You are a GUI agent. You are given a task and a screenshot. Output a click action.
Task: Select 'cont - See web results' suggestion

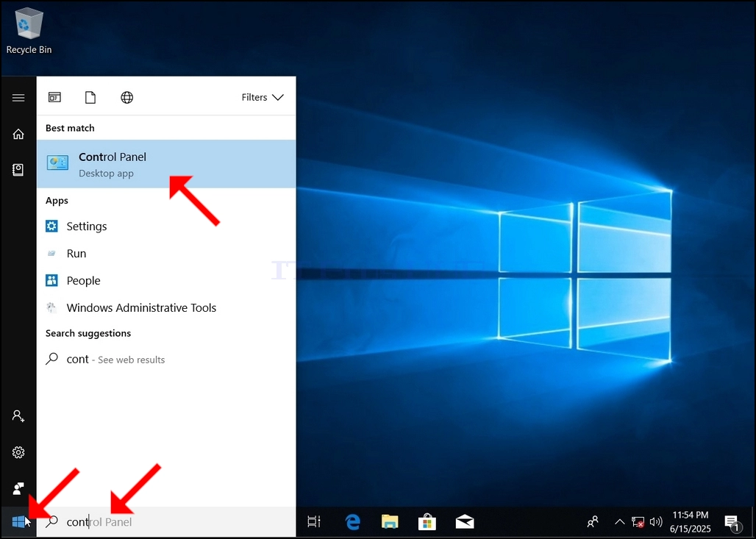coord(166,359)
